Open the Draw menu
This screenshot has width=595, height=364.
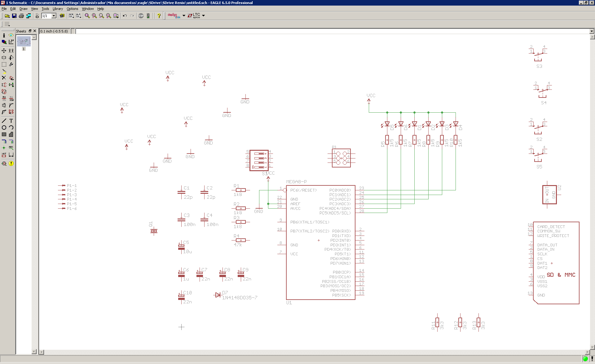coord(24,9)
